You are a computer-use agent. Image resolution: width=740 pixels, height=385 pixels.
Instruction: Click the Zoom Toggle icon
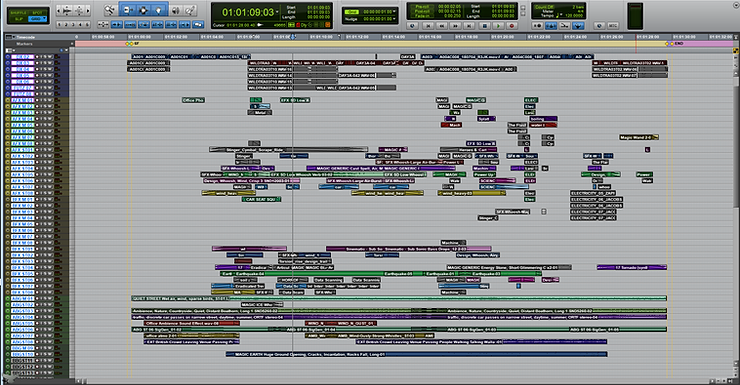(103, 24)
